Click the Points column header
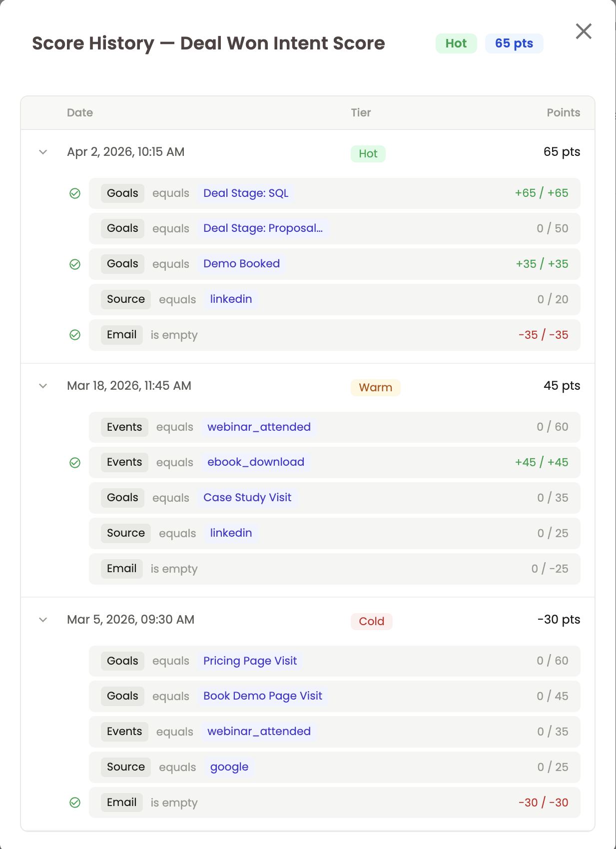The image size is (616, 849). 564,112
